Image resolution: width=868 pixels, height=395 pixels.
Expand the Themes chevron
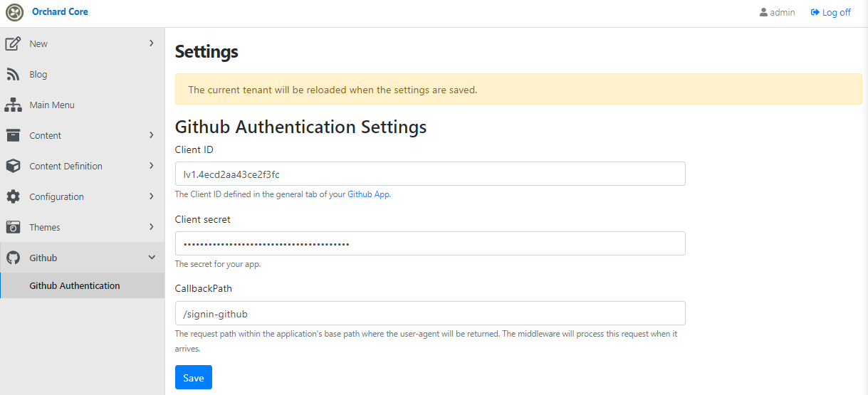click(152, 227)
